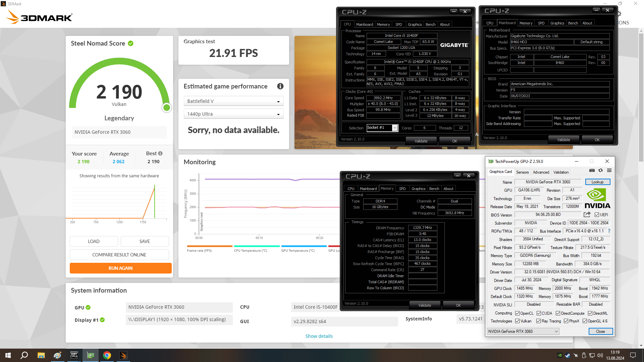Screen dimensions: 644x362
Task: Click the score gauge end-point circle
Action: pos(166,108)
